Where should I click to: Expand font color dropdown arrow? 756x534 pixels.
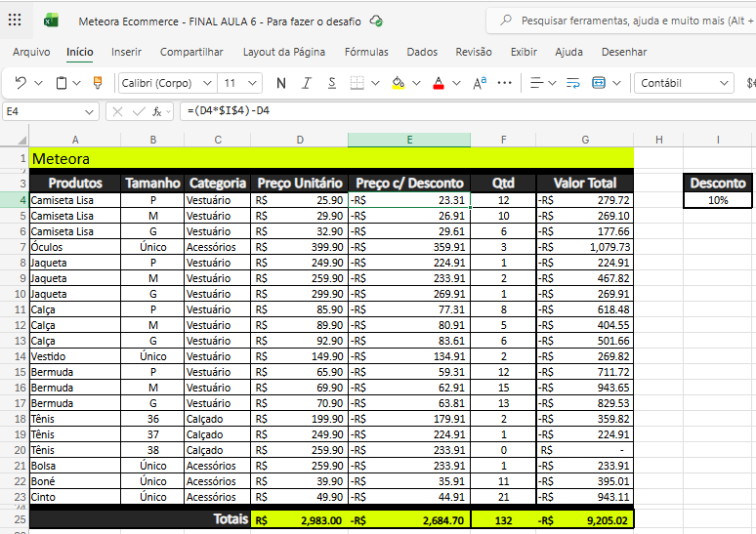pos(456,83)
